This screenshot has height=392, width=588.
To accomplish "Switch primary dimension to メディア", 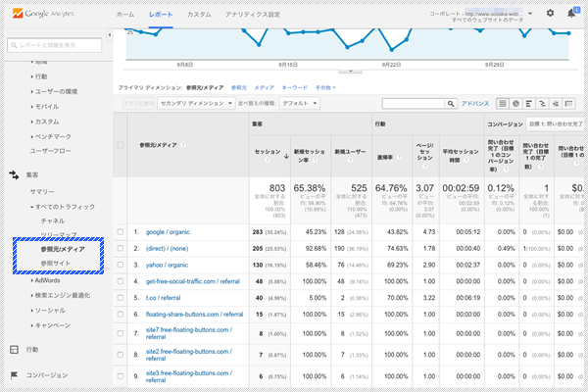I will pos(264,88).
